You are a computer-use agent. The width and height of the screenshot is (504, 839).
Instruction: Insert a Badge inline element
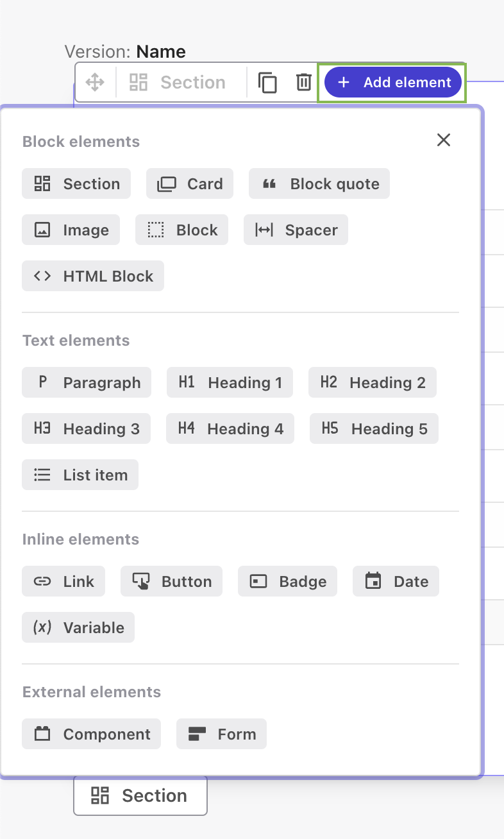click(287, 581)
